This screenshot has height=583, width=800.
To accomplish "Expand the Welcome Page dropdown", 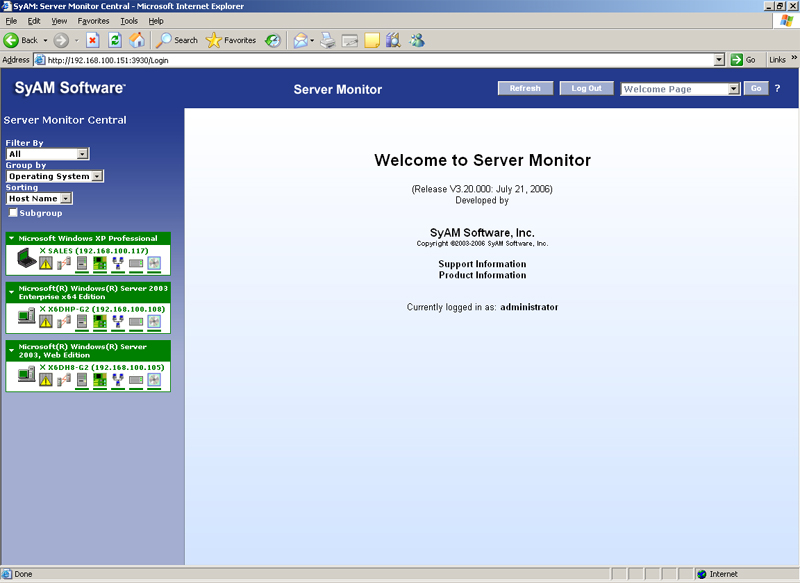I will (733, 89).
